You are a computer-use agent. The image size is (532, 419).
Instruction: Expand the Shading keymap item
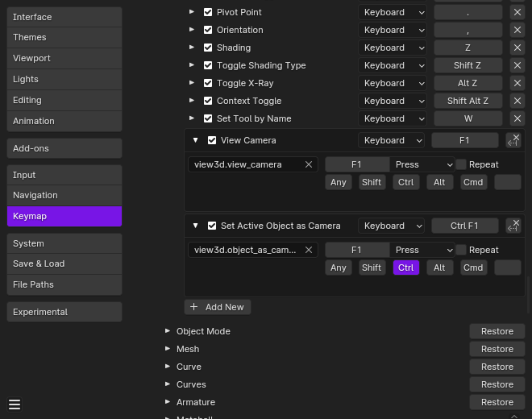[192, 48]
